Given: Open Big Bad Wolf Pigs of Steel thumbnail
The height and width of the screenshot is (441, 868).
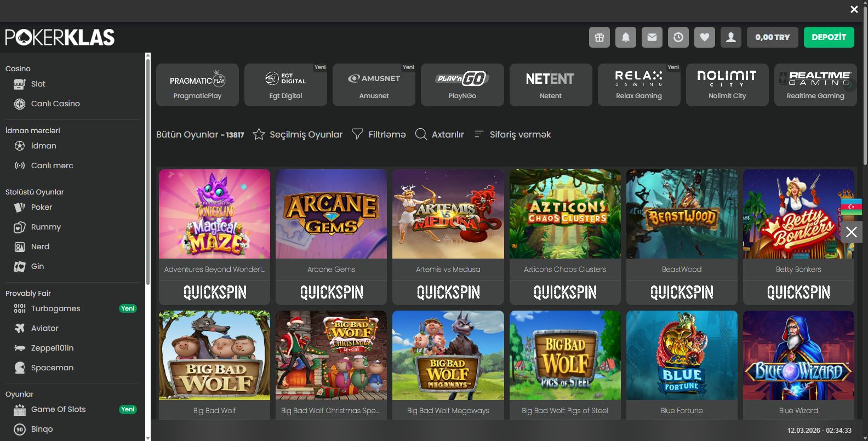Looking at the screenshot, I should 565,356.
